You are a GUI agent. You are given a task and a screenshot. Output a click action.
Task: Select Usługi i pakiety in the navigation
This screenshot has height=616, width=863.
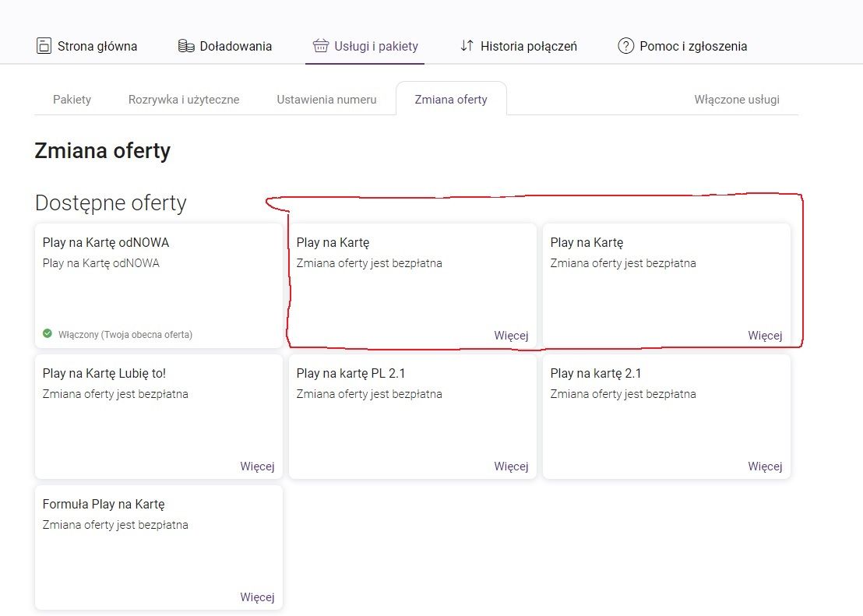pyautogui.click(x=365, y=46)
